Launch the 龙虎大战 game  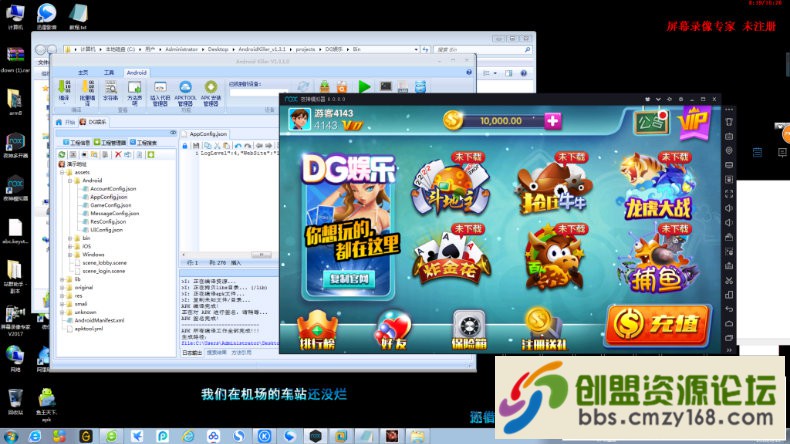[657, 186]
